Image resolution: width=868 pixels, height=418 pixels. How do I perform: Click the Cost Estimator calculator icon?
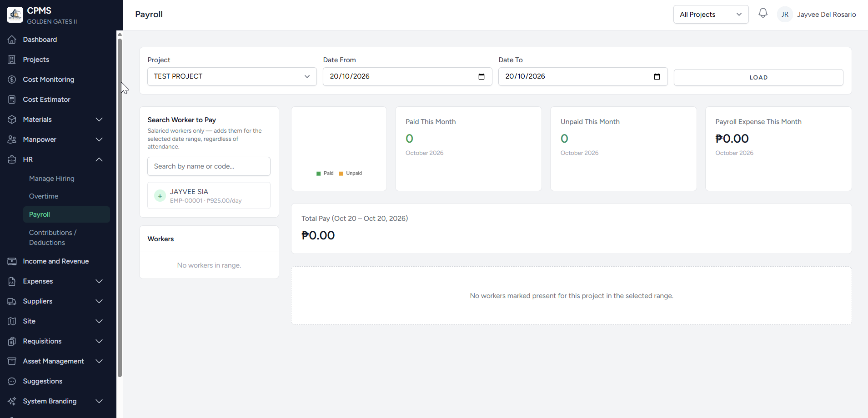(12, 100)
